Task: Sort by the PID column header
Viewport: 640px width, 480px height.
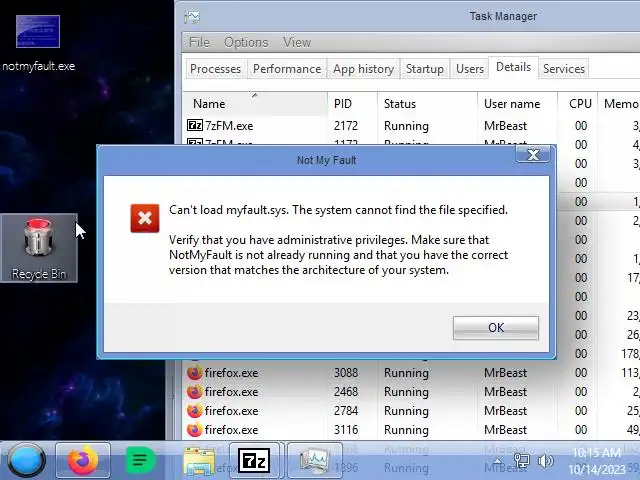Action: click(352, 104)
